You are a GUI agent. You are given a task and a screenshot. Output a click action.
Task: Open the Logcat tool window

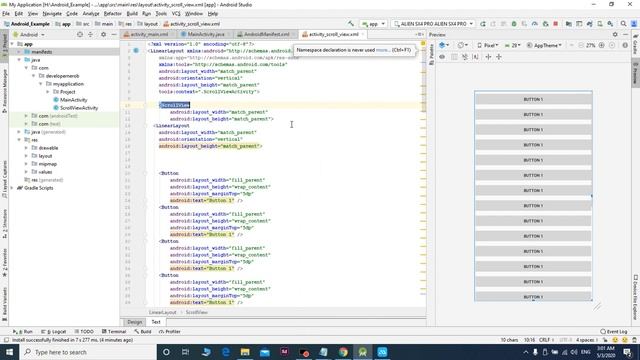point(53,331)
